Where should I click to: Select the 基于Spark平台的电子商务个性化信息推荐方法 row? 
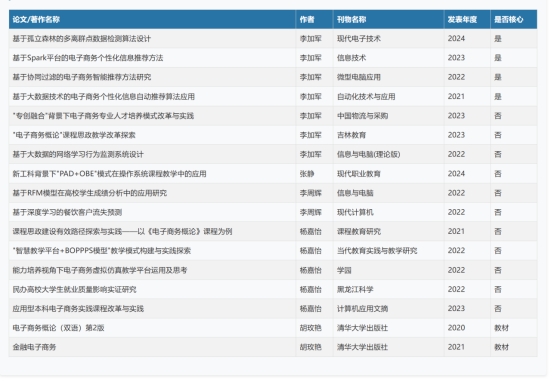pyautogui.click(x=273, y=58)
